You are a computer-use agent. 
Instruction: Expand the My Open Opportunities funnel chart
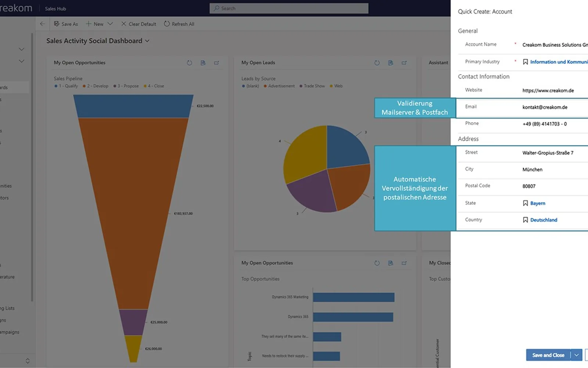(x=216, y=63)
